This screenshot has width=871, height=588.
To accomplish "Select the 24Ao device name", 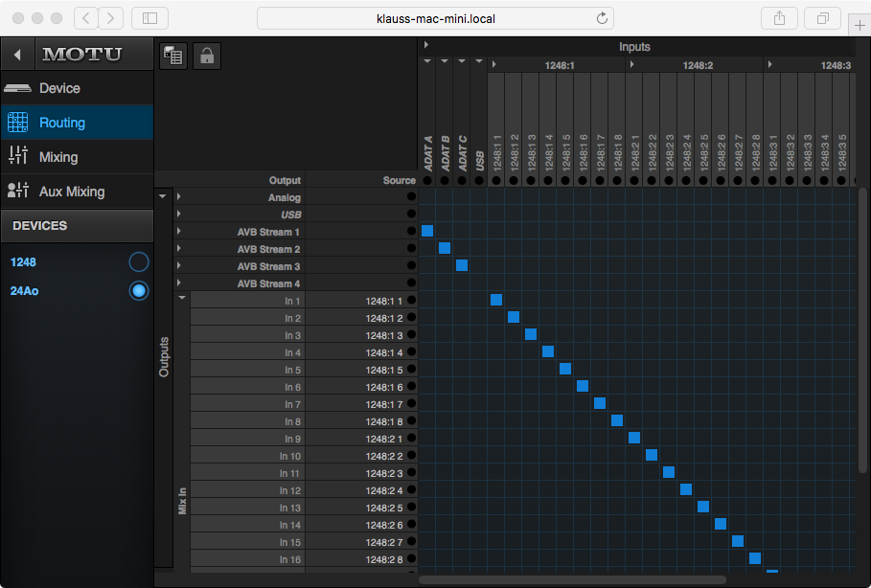I will (x=25, y=291).
